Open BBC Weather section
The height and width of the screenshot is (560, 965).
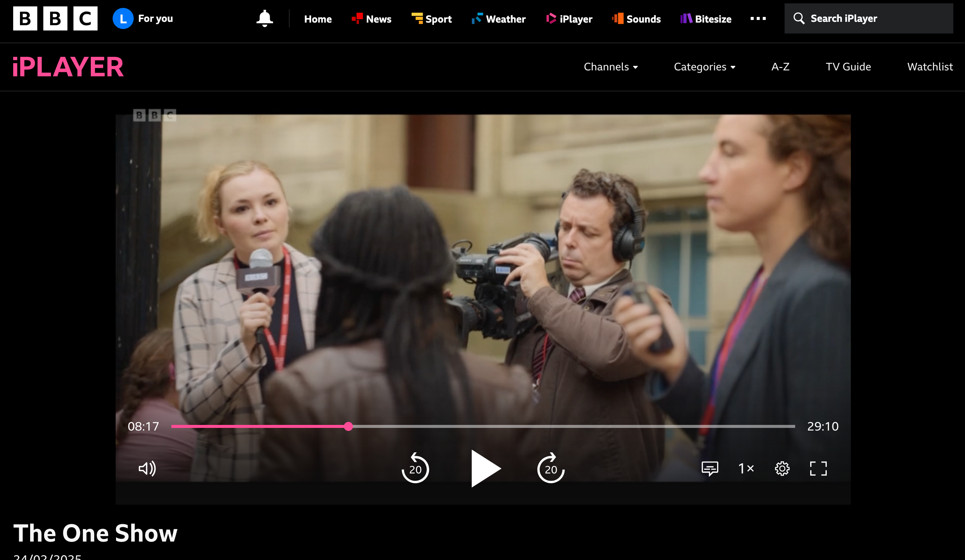point(499,19)
